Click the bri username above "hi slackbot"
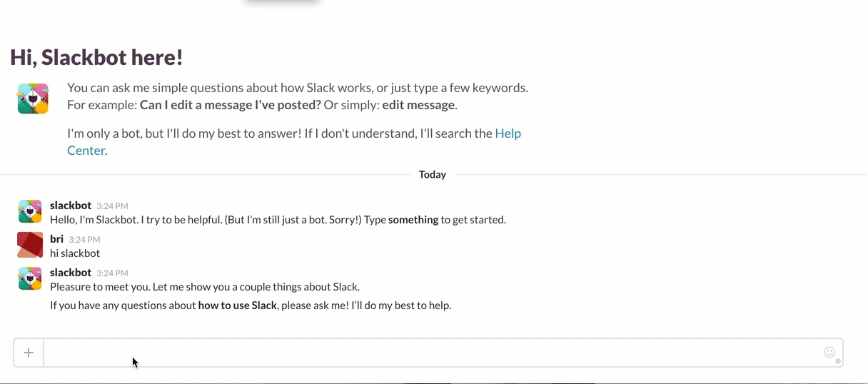 (x=57, y=239)
